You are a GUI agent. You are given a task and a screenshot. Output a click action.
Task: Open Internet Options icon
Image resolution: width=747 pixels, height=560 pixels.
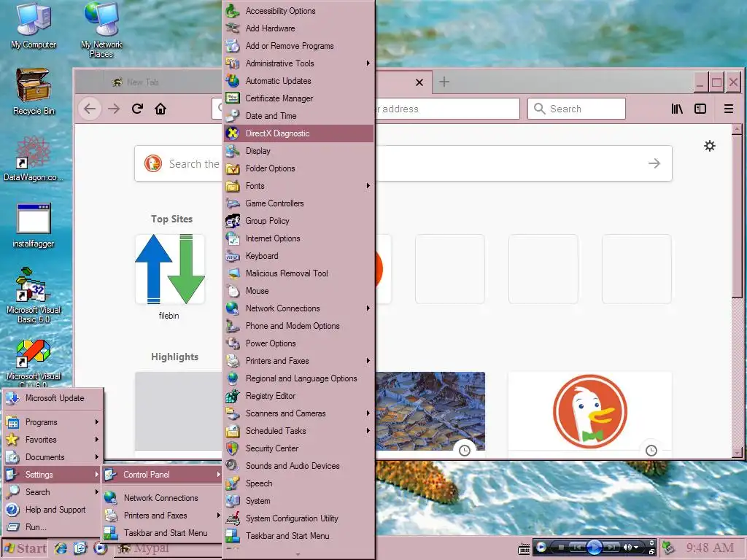[233, 238]
